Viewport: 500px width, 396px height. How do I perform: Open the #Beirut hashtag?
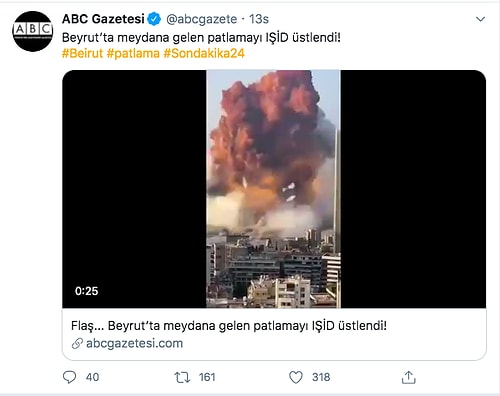(x=82, y=53)
